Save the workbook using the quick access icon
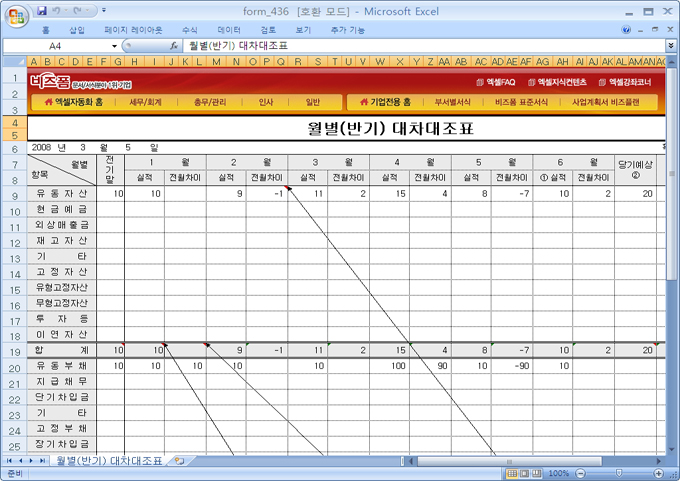 click(42, 10)
